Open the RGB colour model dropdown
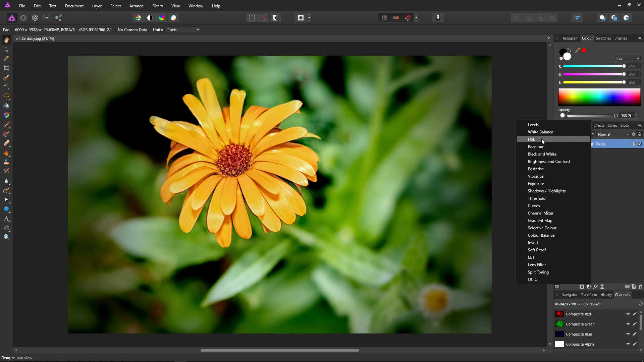This screenshot has height=362, width=644. 627,59
